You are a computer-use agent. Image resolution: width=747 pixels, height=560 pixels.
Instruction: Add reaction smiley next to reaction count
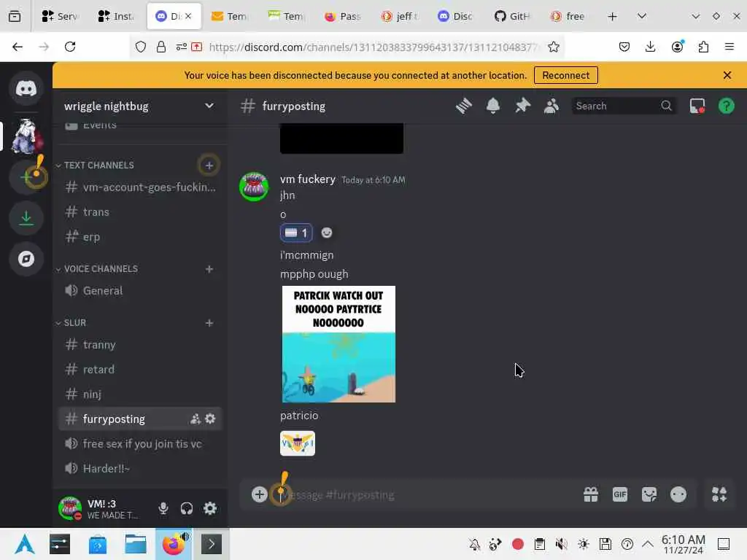point(326,233)
